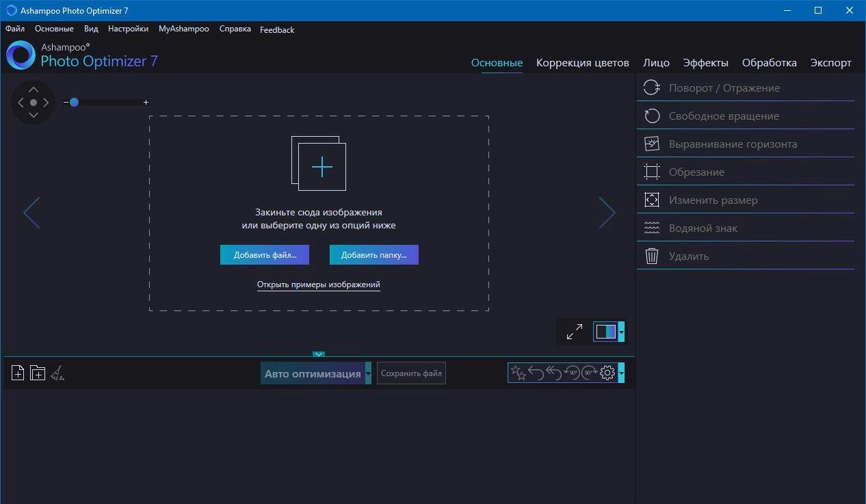This screenshot has width=866, height=504.
Task: Switch to the Экспорт tab
Action: coord(831,62)
